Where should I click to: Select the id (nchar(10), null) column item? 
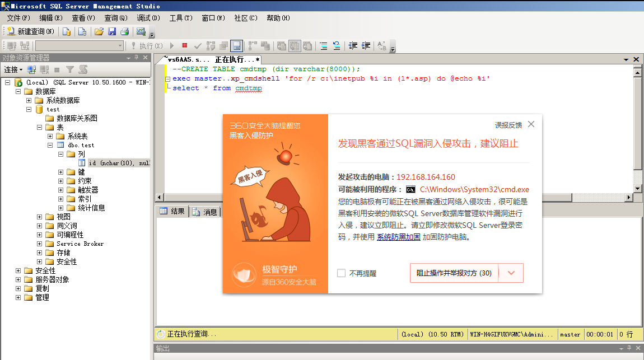pyautogui.click(x=119, y=163)
